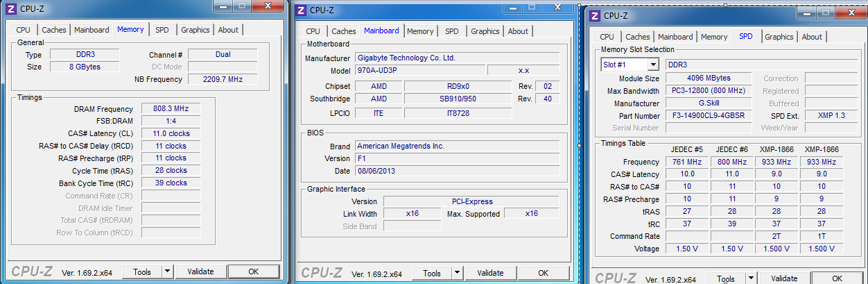The height and width of the screenshot is (284, 868).
Task: Click the memory Type DDR3 field
Action: (86, 54)
